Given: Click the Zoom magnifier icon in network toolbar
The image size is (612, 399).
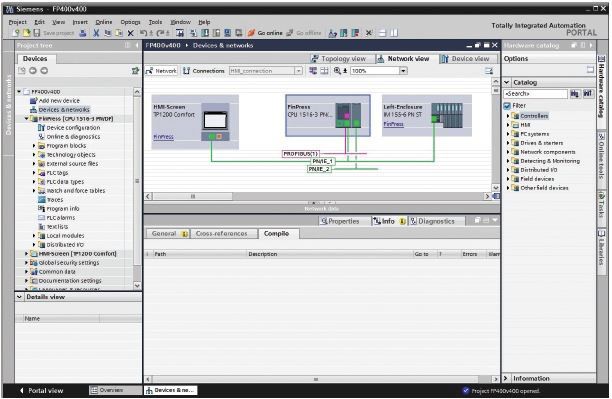Looking at the screenshot, I should click(337, 71).
